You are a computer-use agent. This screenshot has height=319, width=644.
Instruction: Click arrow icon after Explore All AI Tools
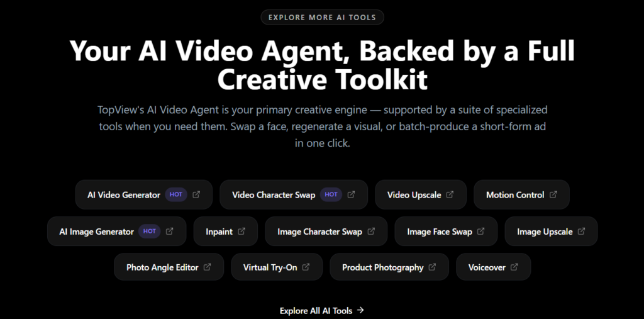coord(360,310)
